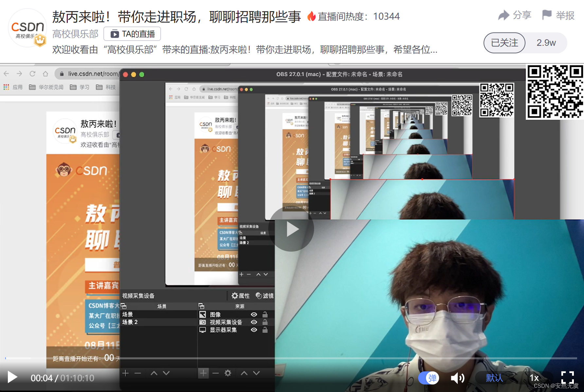
Task: Click the OBS 属性 properties gear button
Action: [240, 296]
